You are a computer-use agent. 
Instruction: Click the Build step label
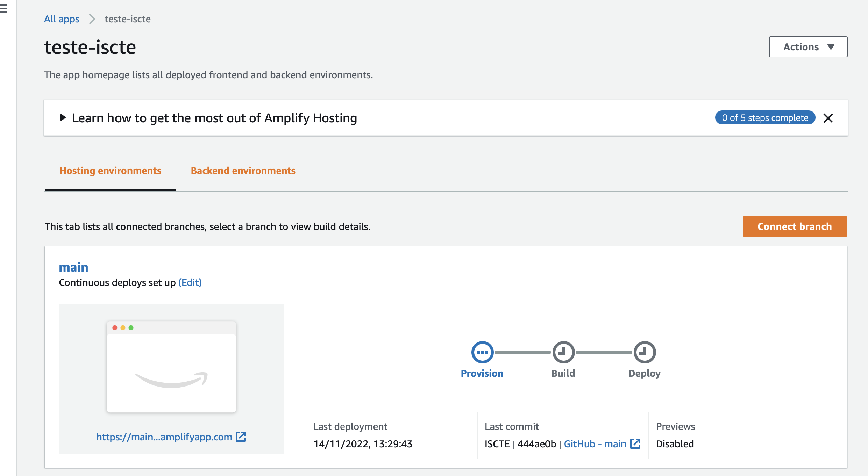[563, 373]
